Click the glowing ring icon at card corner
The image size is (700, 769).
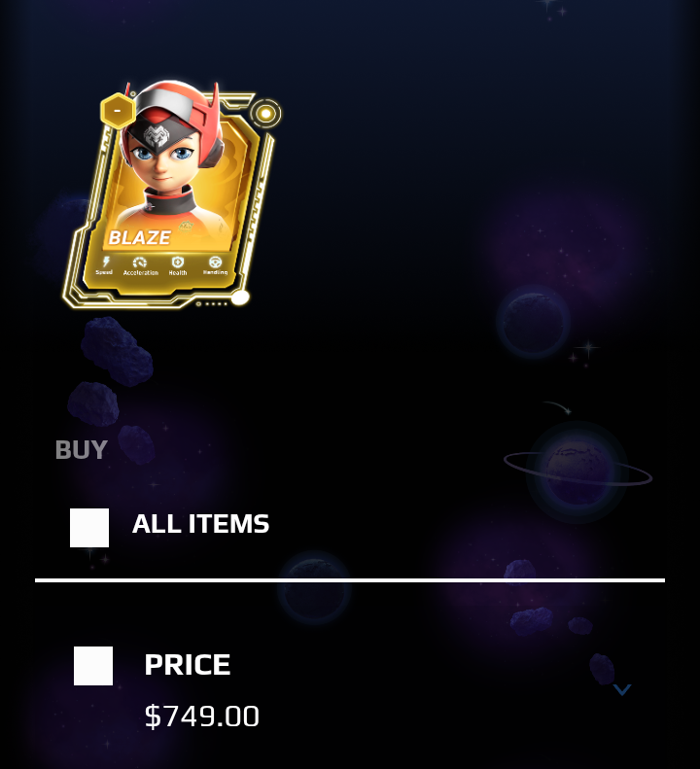265,114
